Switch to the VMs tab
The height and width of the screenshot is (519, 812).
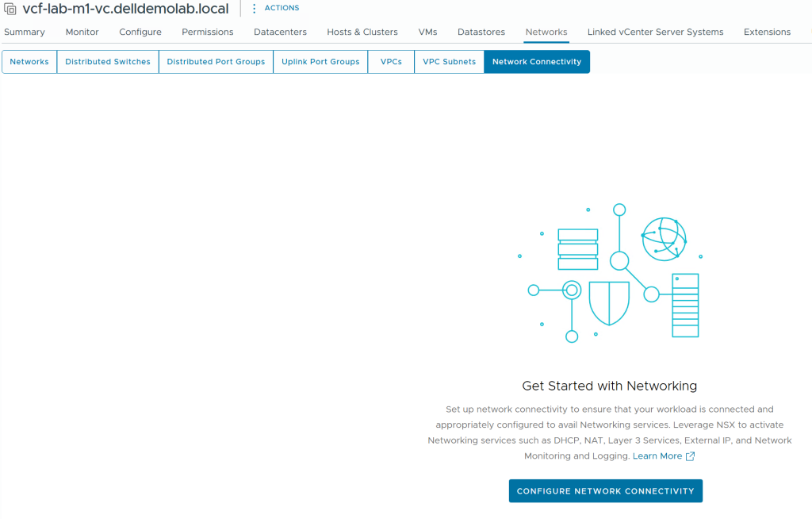pos(427,33)
